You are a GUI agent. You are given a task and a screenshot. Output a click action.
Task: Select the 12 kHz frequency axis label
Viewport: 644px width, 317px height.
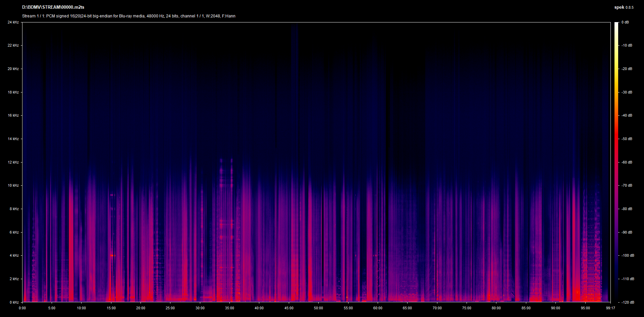[x=13, y=162]
